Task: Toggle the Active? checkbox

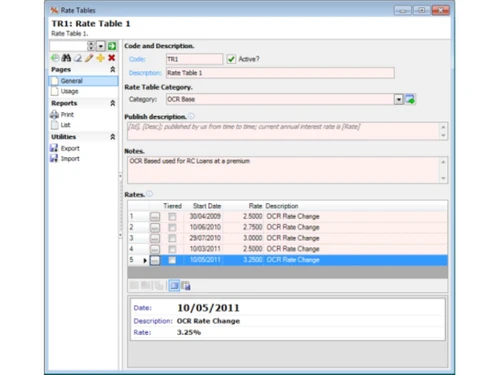Action: [x=231, y=59]
